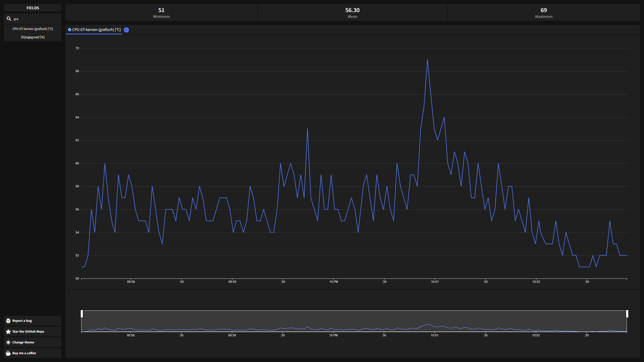This screenshot has width=644, height=362.
Task: Click the sun icon for theme change
Action: pyautogui.click(x=8, y=342)
